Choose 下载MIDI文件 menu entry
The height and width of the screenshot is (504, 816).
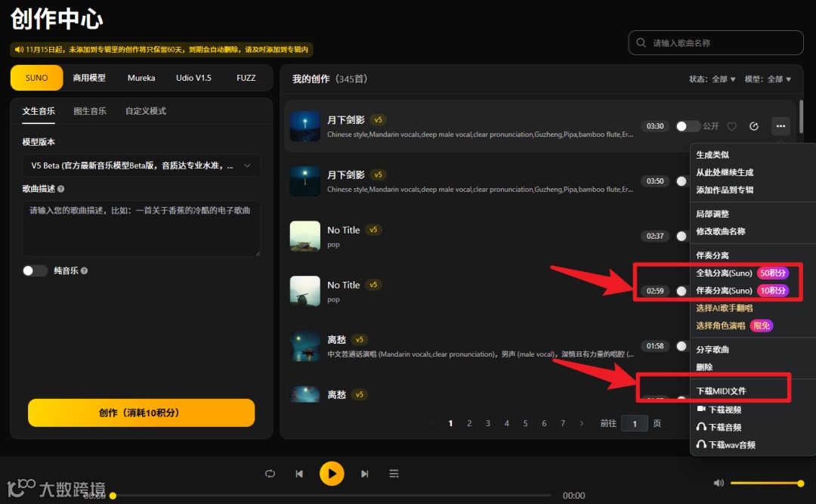click(x=722, y=391)
